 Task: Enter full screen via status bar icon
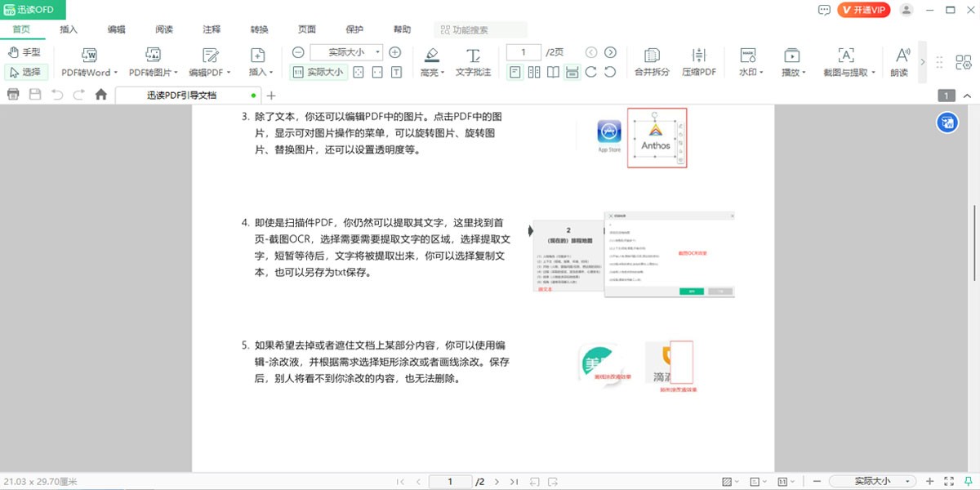pos(948,482)
